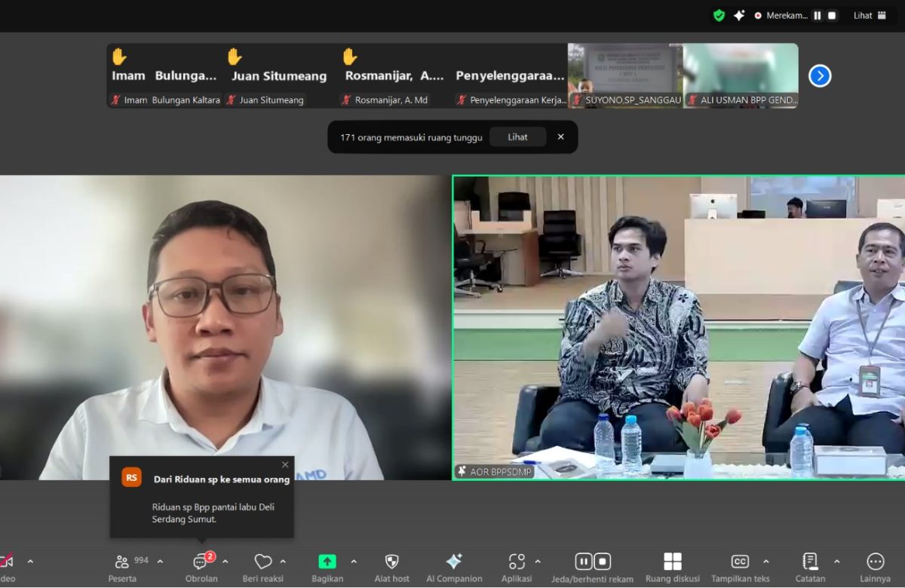Click the green encryption shield icon at top
Viewport: 905px width, 588px height.
click(x=719, y=15)
